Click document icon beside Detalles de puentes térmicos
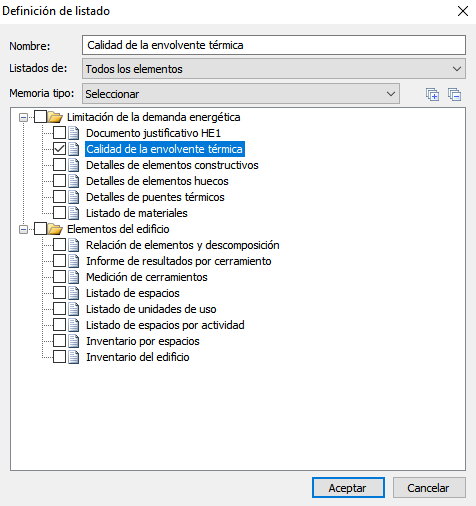Image resolution: width=476 pixels, height=506 pixels. 74,197
